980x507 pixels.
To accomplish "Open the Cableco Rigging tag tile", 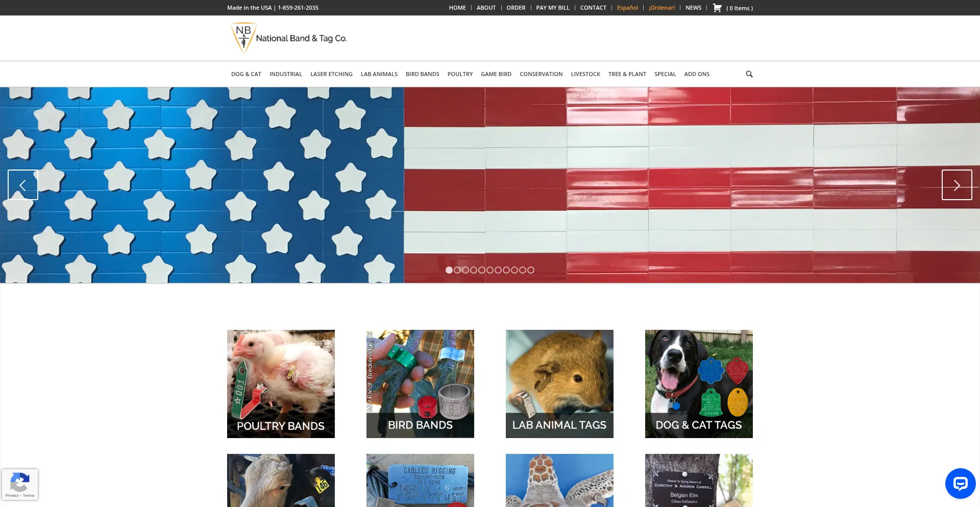I will point(420,480).
